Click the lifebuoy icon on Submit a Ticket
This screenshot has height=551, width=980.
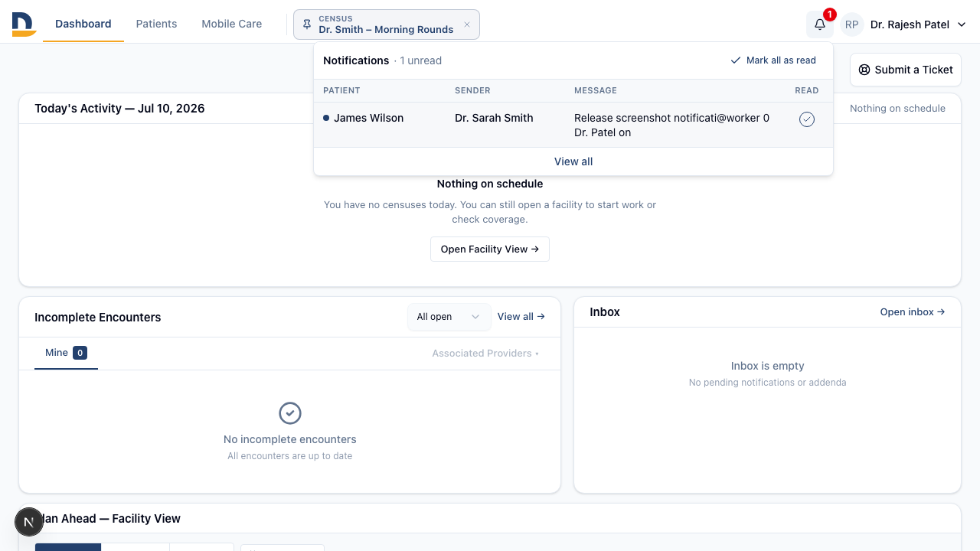(864, 70)
